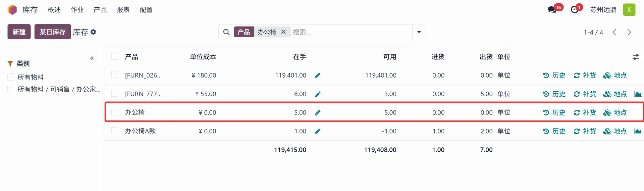The width and height of the screenshot is (644, 191).
Task: Open column options adjust icon
Action: click(x=636, y=57)
